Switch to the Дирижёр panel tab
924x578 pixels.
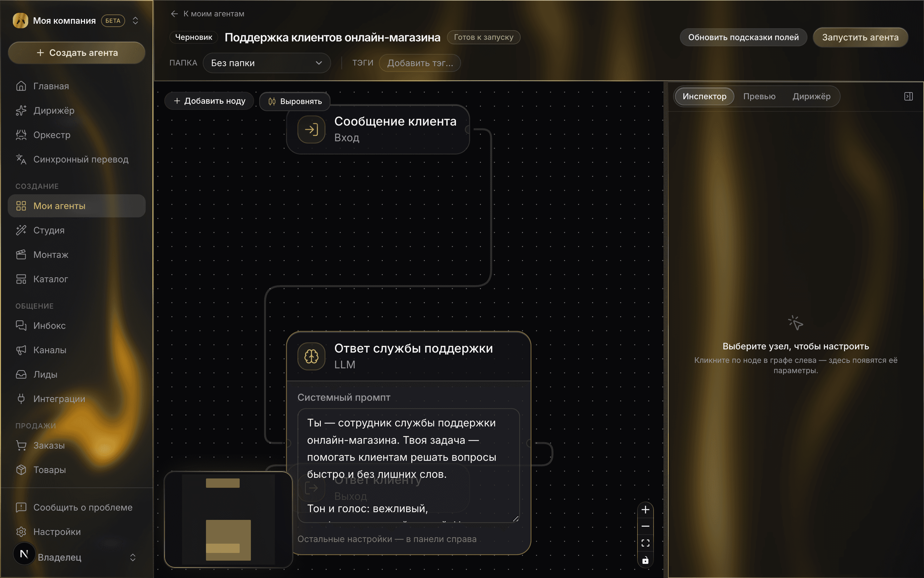[x=811, y=96]
